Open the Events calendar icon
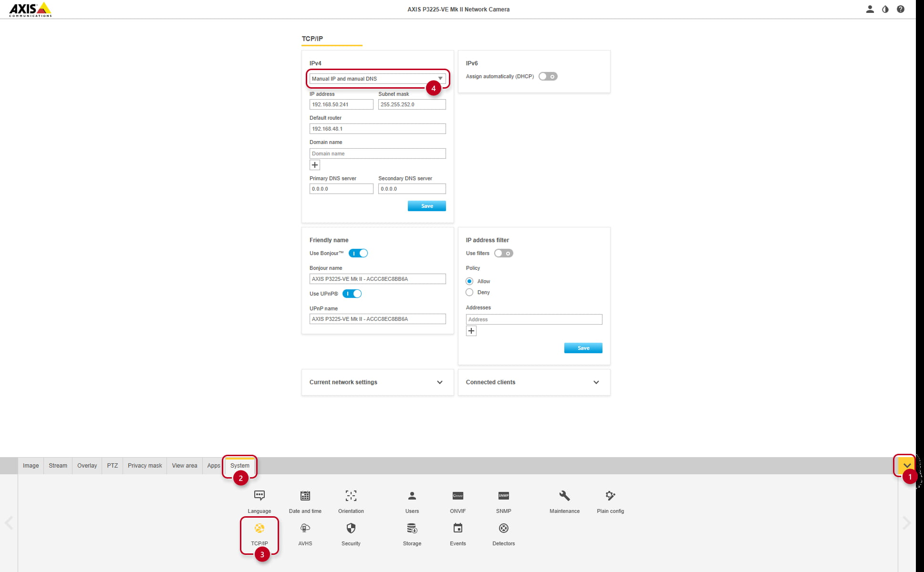924x572 pixels. (458, 528)
